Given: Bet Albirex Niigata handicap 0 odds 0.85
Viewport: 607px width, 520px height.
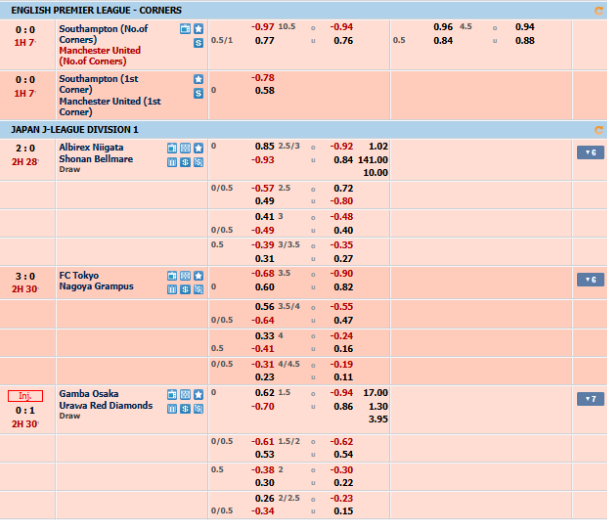Looking at the screenshot, I should pos(265,146).
